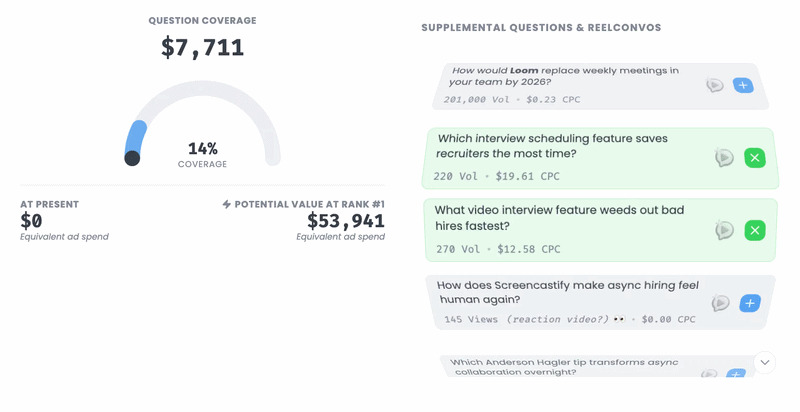Remove the selected interview scheduling feature question

coord(755,157)
